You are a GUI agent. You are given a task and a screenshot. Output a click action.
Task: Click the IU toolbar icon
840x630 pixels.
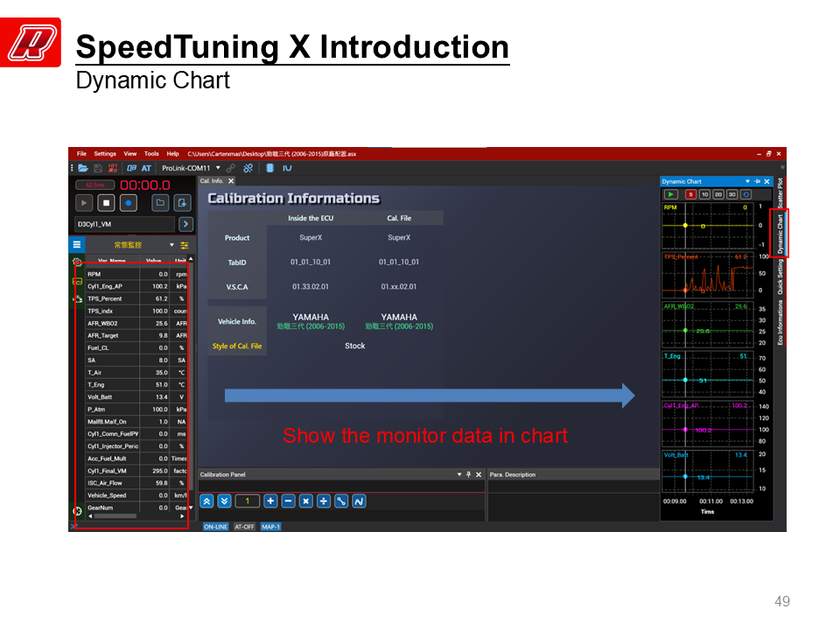tap(287, 168)
